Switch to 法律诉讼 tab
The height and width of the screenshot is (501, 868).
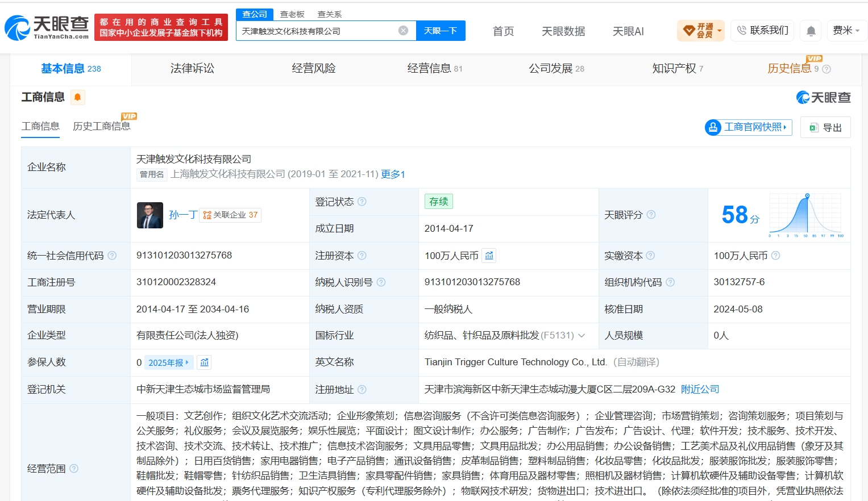(x=192, y=69)
